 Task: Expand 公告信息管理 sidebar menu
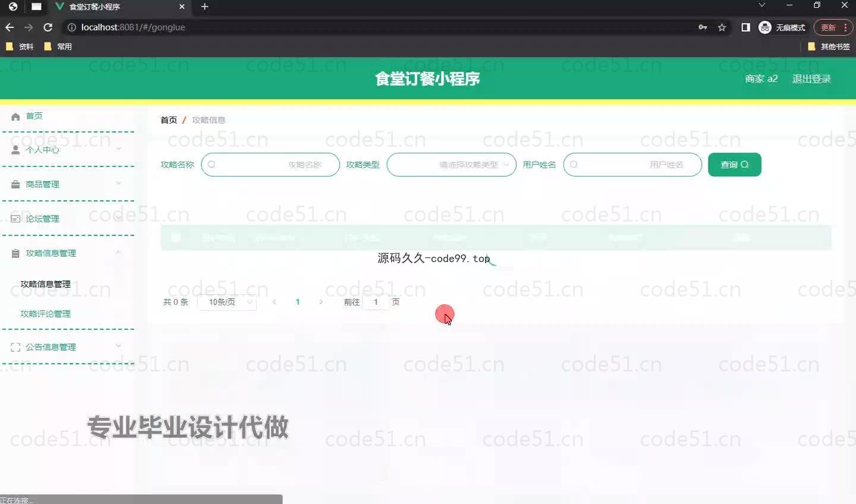(68, 346)
